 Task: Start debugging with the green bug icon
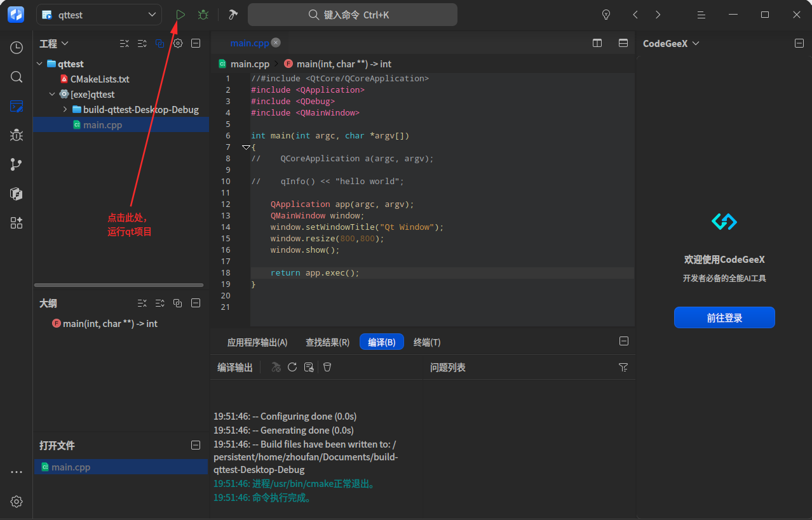click(x=203, y=15)
